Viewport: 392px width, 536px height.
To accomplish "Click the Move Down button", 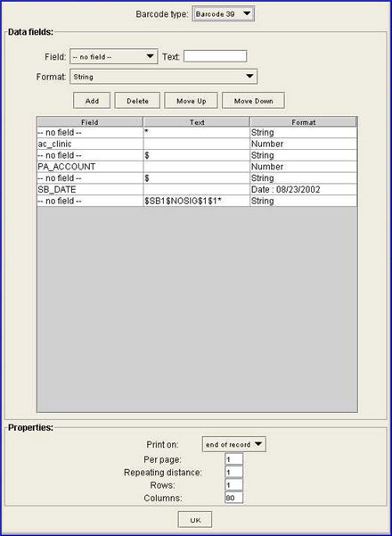I will tap(253, 101).
